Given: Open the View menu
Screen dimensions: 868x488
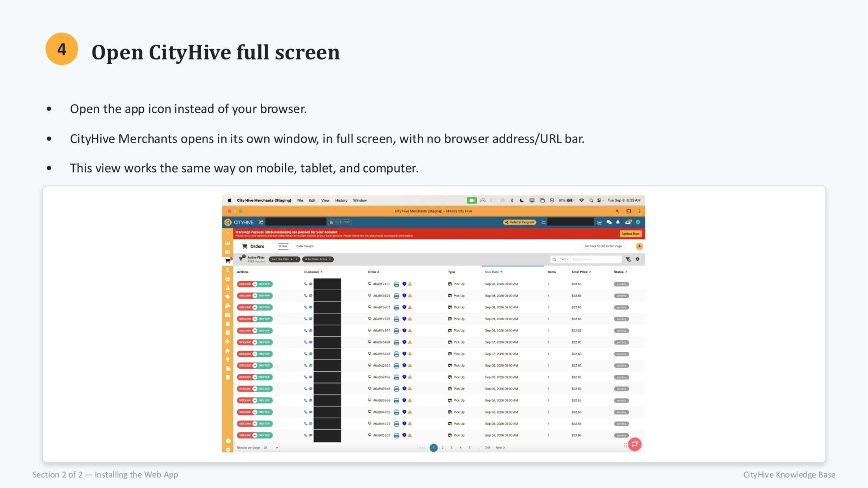Looking at the screenshot, I should tap(325, 200).
